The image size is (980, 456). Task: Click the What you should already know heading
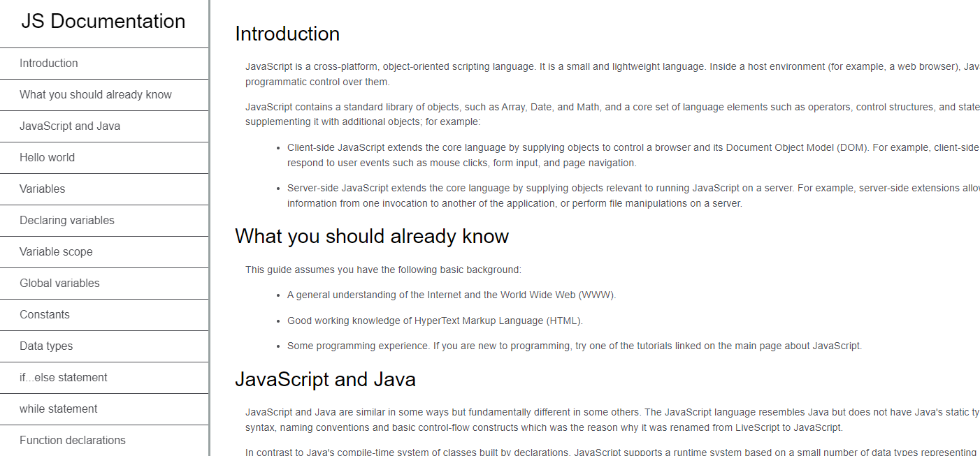point(373,236)
